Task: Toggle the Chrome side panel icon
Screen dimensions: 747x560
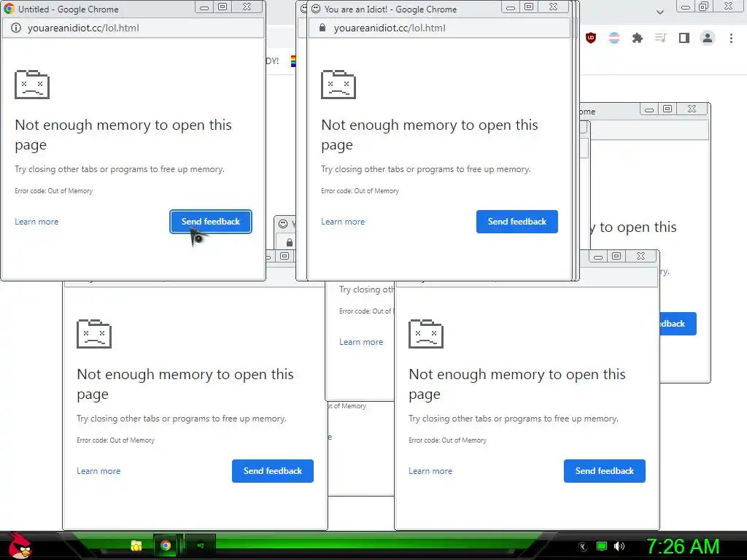Action: point(684,38)
